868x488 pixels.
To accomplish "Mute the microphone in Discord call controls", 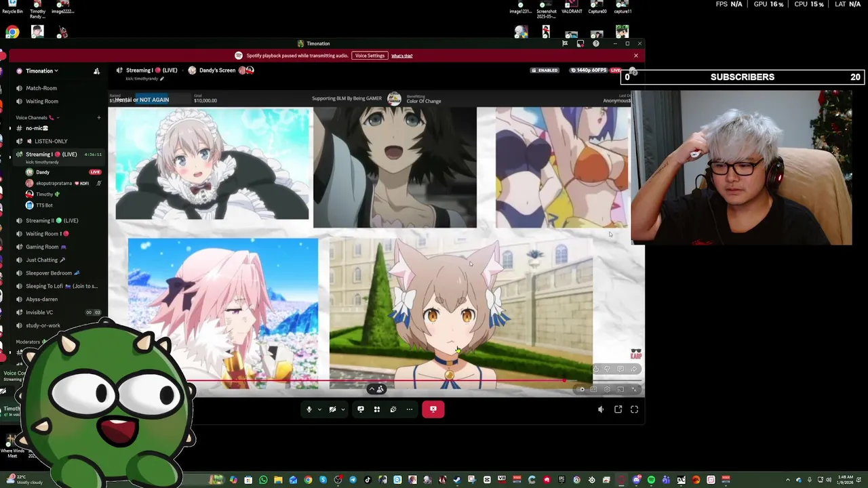I will click(309, 409).
